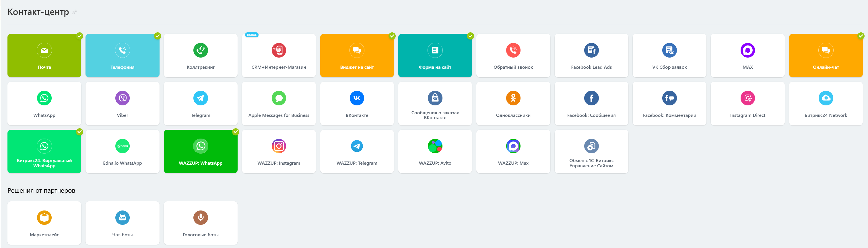The width and height of the screenshot is (868, 248).
Task: Open the Instagram Direct icon
Action: [748, 98]
